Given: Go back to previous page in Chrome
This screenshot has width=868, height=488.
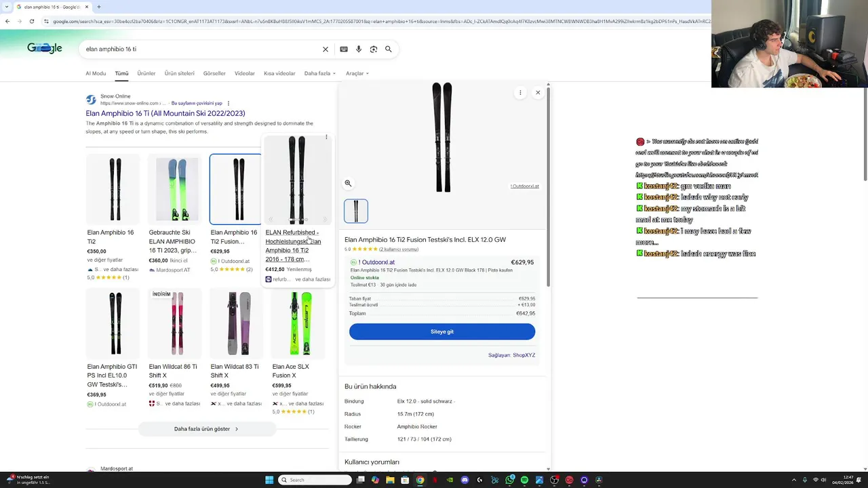Looking at the screenshot, I should point(7,21).
